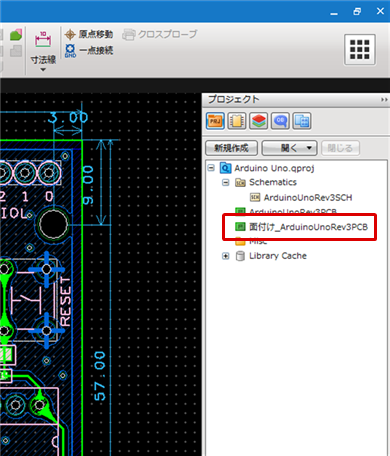Collapse the Schematics folder
This screenshot has height=456, width=390.
(x=226, y=182)
